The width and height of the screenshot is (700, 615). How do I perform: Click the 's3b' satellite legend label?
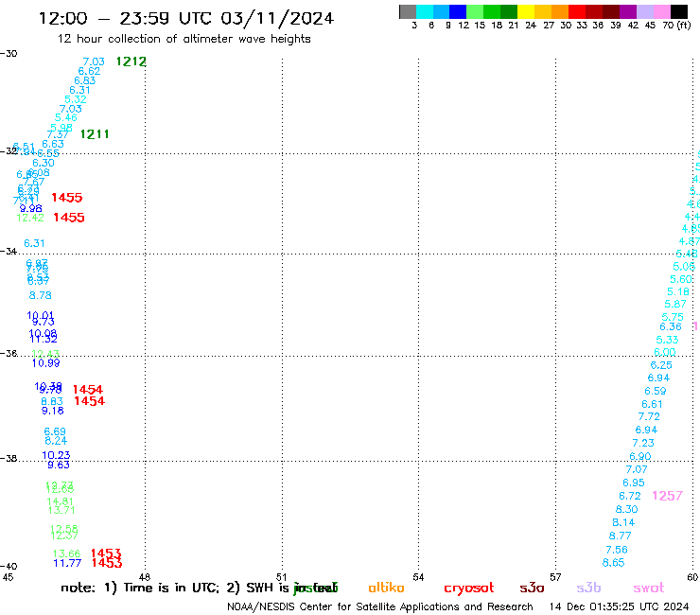click(588, 588)
